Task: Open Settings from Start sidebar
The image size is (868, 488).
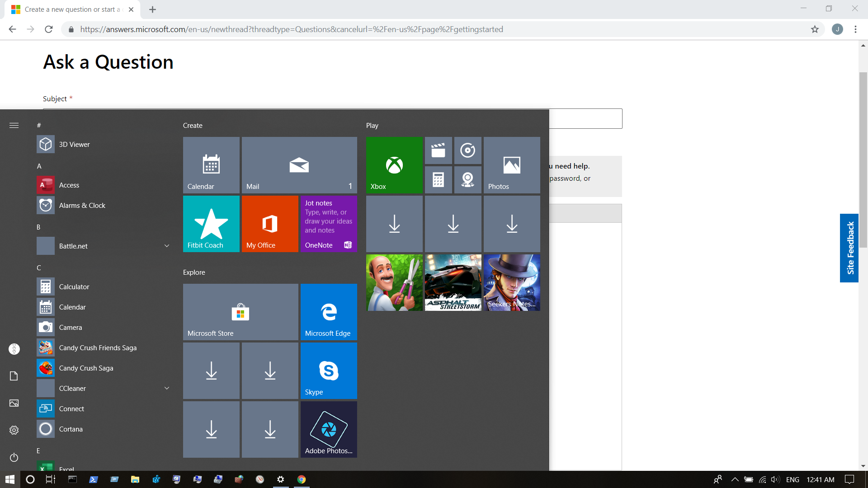Action: (14, 430)
